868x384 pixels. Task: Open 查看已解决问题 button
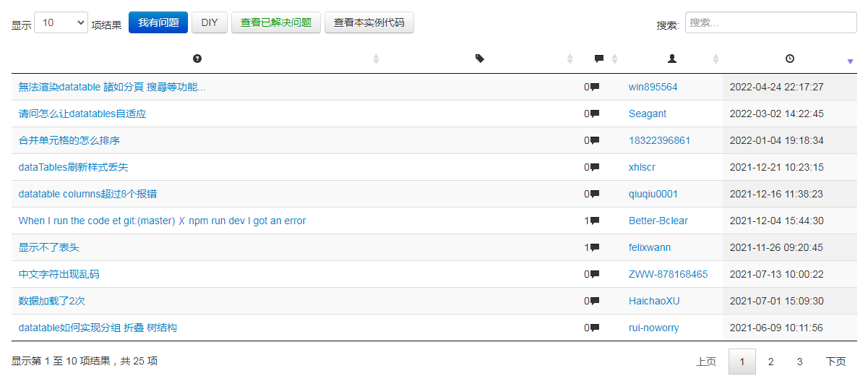(276, 22)
